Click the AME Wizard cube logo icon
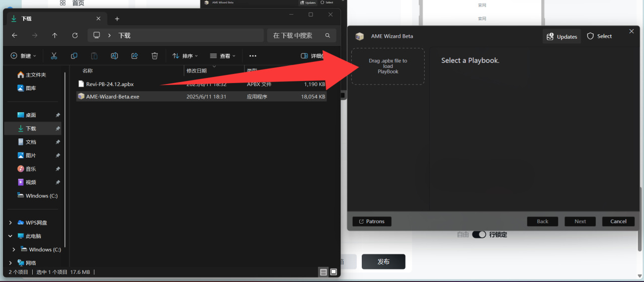Screen dimensions: 644x282 [x=359, y=36]
